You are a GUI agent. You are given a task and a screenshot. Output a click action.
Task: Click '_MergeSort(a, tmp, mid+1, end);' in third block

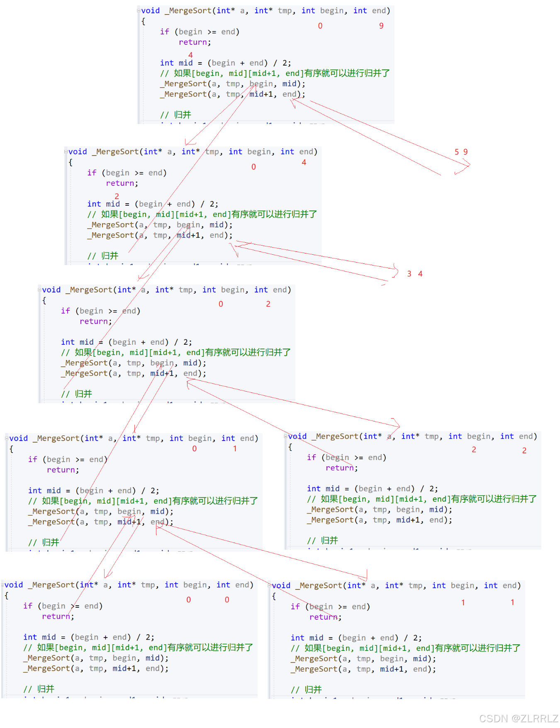pos(134,373)
